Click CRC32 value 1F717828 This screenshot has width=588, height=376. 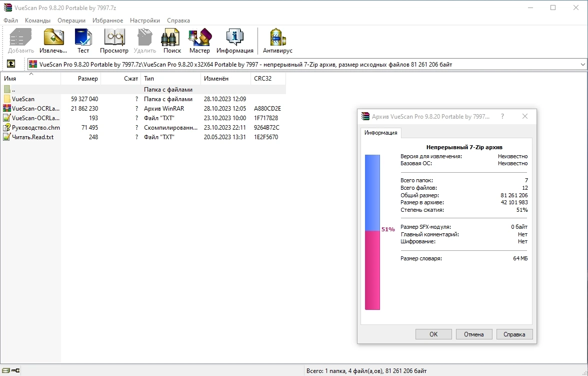tap(266, 118)
